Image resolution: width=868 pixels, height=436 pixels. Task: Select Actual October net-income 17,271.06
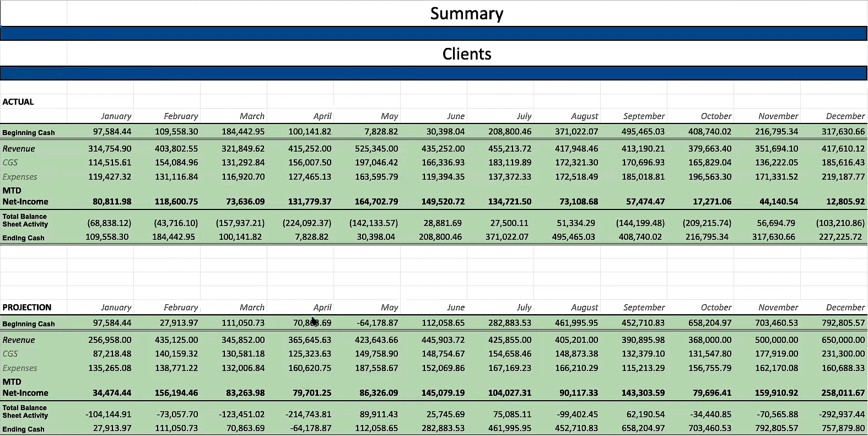tap(712, 202)
